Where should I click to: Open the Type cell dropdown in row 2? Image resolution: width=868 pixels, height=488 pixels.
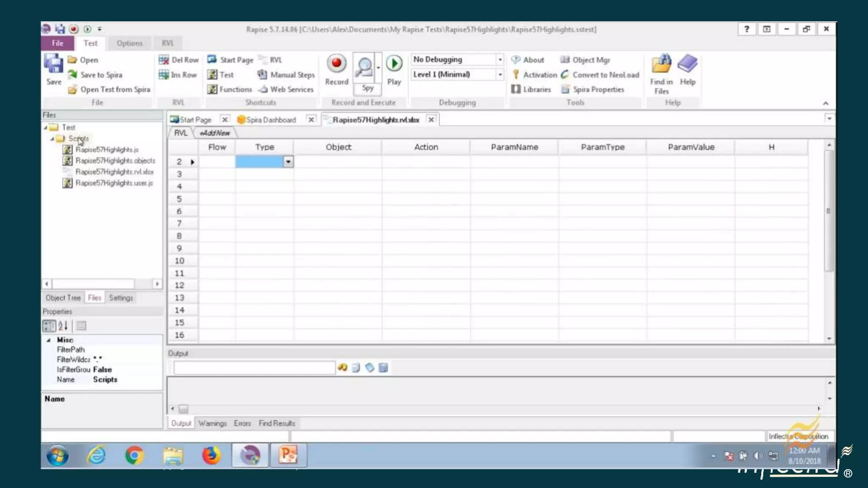pyautogui.click(x=288, y=162)
